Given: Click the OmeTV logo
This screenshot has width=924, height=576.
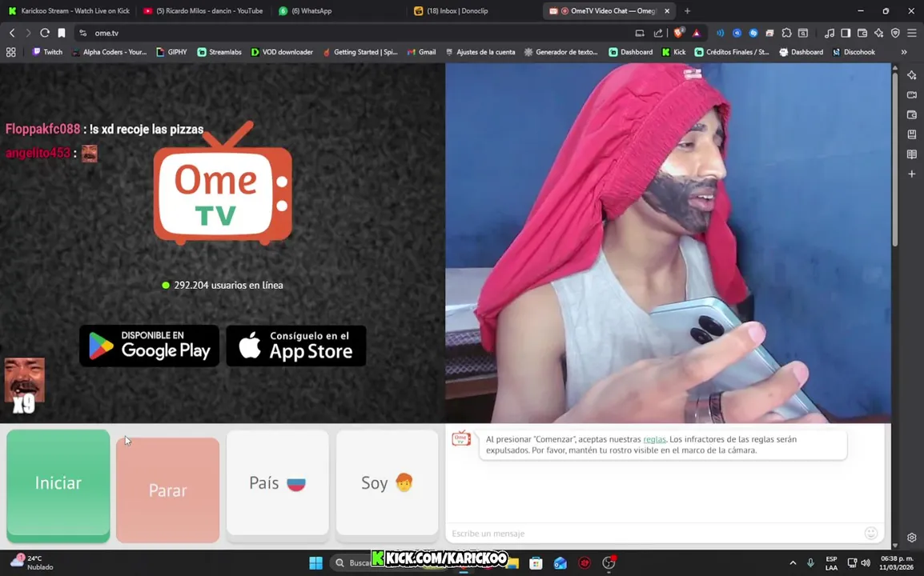Looking at the screenshot, I should tap(223, 184).
